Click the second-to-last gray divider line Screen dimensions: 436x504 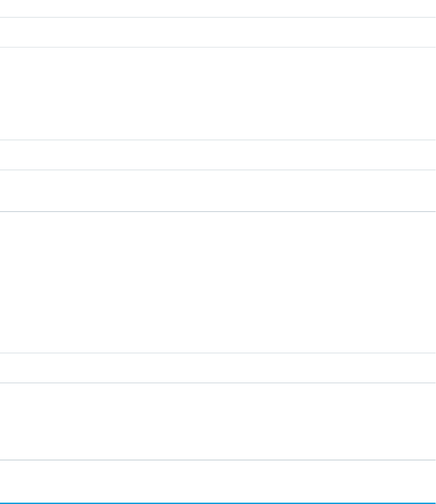218,383
